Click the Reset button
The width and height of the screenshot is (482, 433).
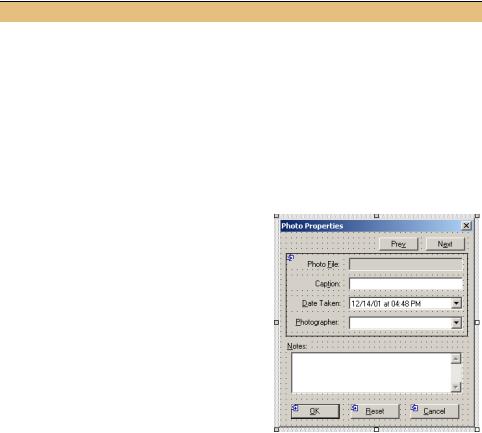[x=375, y=411]
